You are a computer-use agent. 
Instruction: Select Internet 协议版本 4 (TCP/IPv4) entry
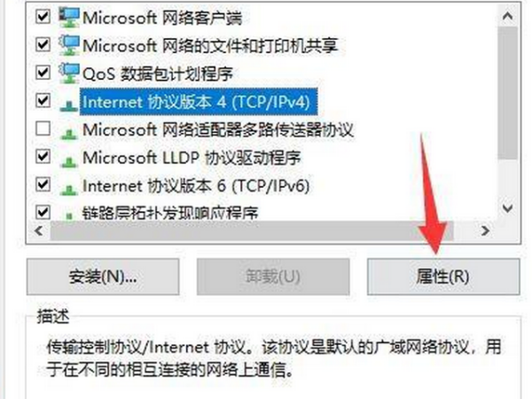click(199, 101)
